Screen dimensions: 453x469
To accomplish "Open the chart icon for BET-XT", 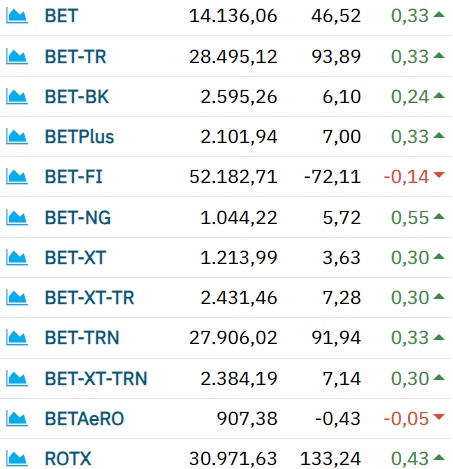I will pyautogui.click(x=17, y=258).
